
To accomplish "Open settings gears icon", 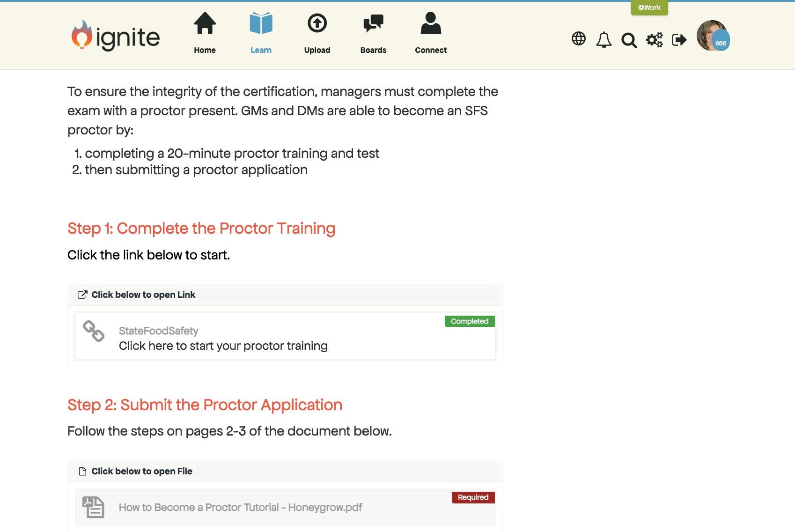I will point(654,40).
